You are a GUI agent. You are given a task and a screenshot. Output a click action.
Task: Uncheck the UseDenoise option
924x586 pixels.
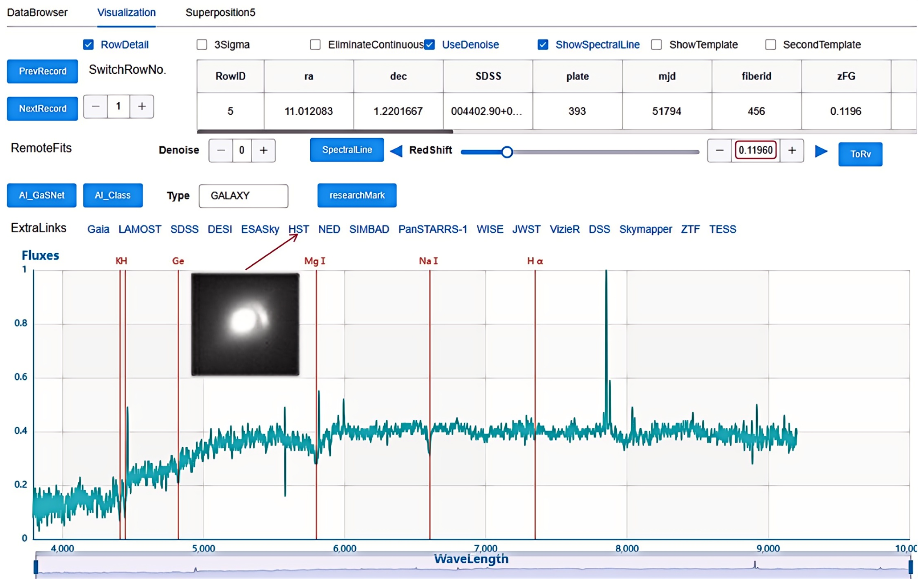tap(430, 45)
